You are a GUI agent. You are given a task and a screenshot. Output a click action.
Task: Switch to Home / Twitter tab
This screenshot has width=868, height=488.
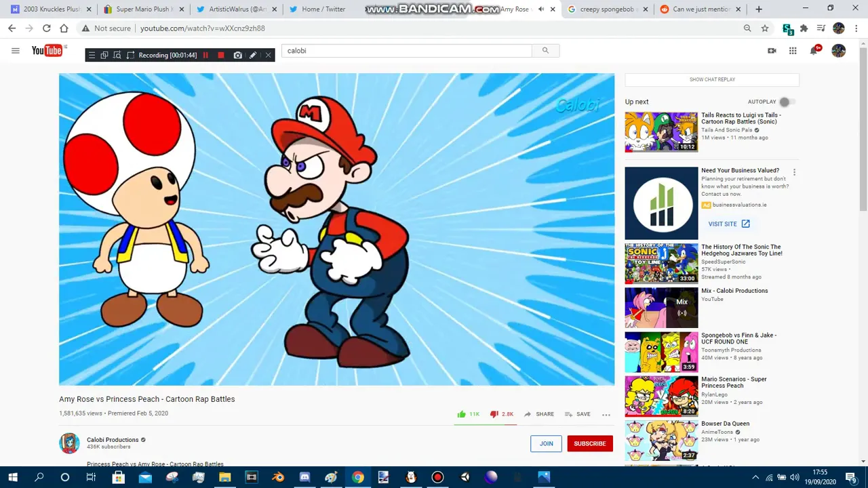[323, 9]
